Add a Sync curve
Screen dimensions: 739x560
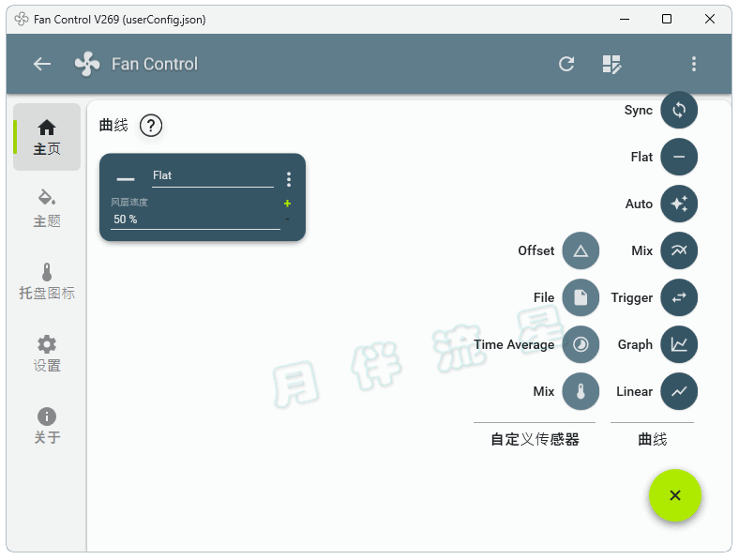(679, 110)
